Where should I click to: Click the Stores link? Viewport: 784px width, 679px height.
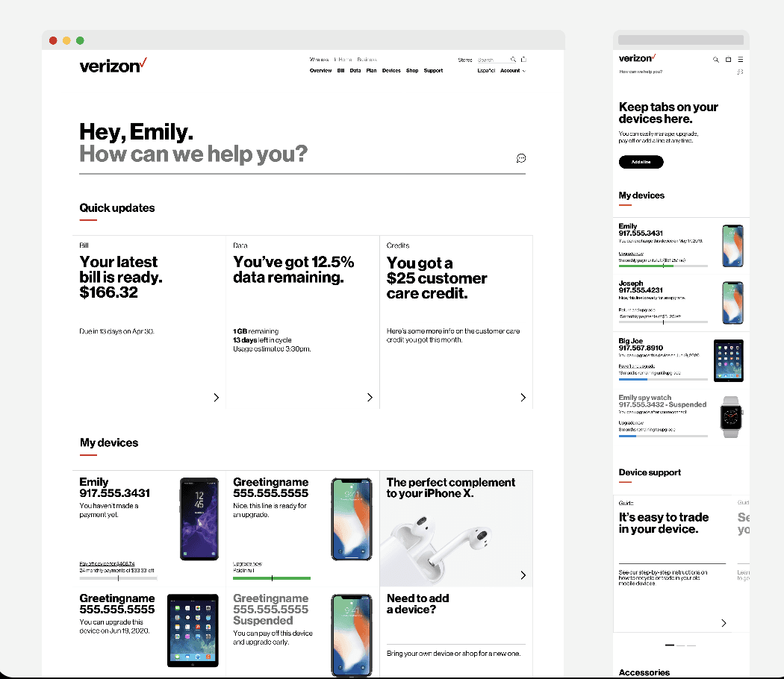(465, 60)
